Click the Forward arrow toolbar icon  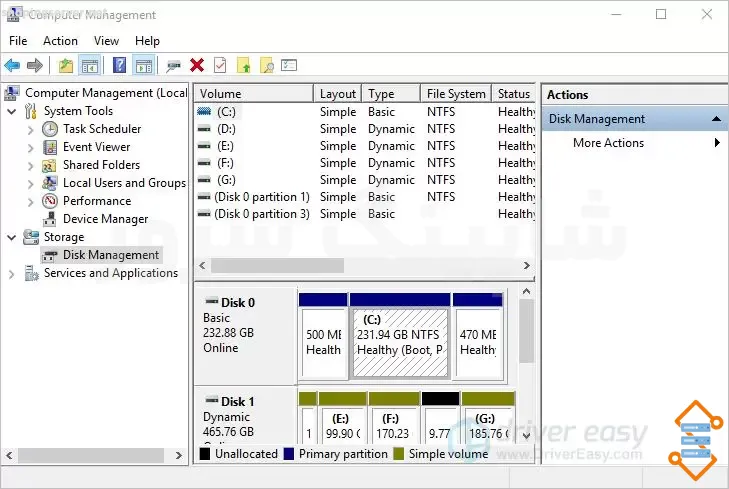[35, 66]
